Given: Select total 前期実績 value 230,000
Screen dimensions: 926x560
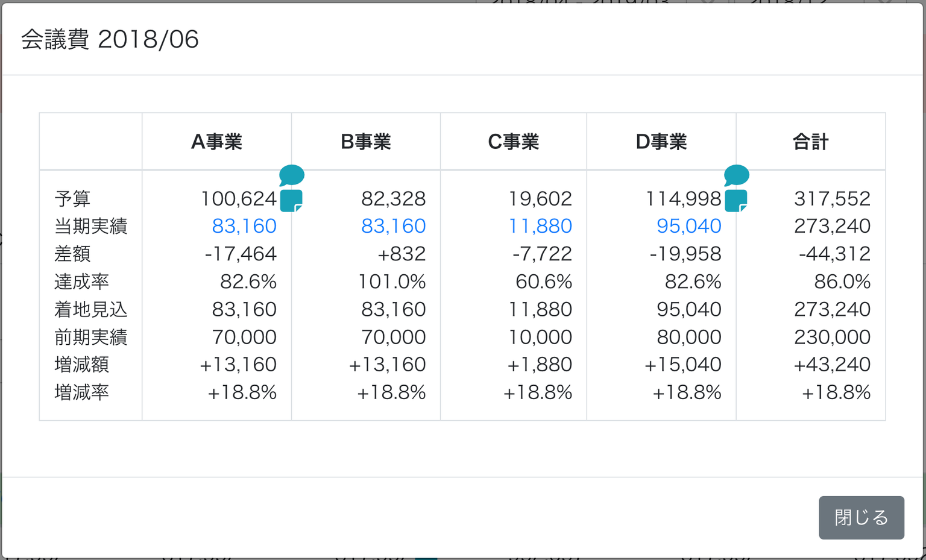Looking at the screenshot, I should 833,337.
